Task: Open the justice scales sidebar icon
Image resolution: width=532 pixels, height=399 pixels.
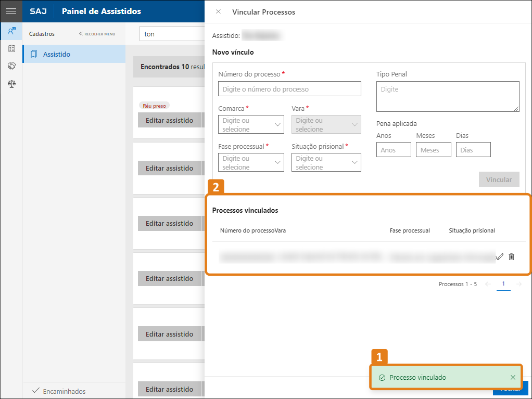Action: [11, 84]
